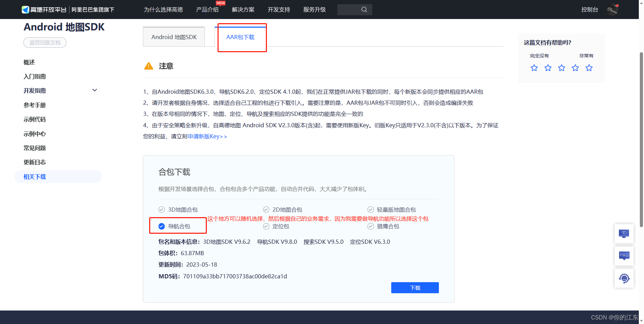The width and height of the screenshot is (644, 324).
Task: Click 返回旧版文档 button
Action: click(45, 43)
